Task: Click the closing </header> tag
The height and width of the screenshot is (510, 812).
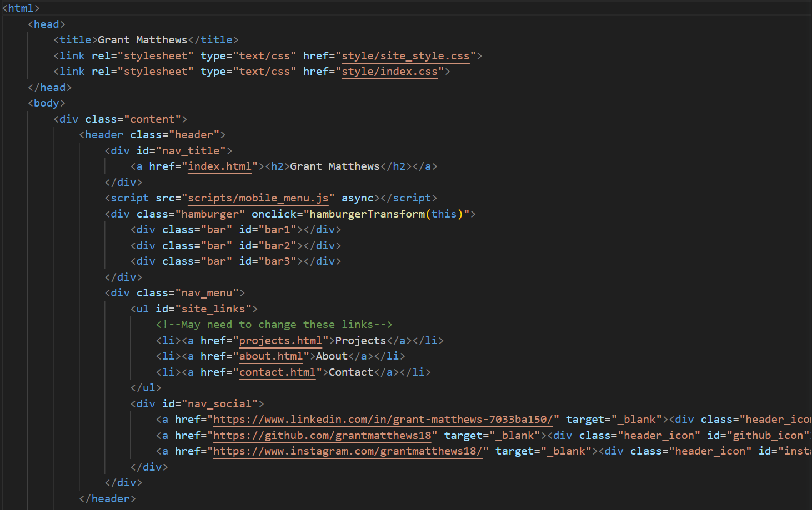Action: (107, 499)
